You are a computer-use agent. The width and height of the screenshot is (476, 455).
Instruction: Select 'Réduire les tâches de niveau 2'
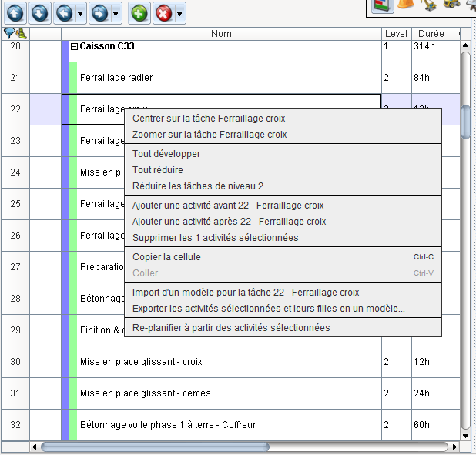point(197,186)
